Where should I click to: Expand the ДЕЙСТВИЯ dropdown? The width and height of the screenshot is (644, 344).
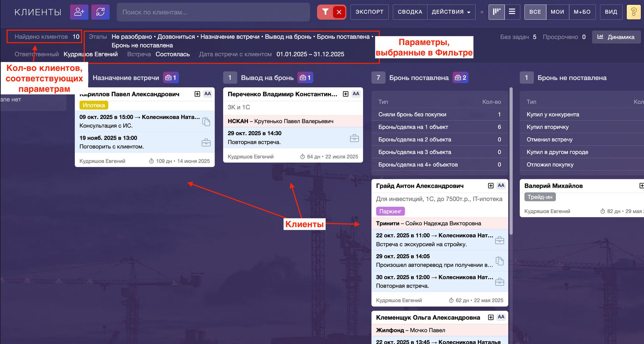451,12
